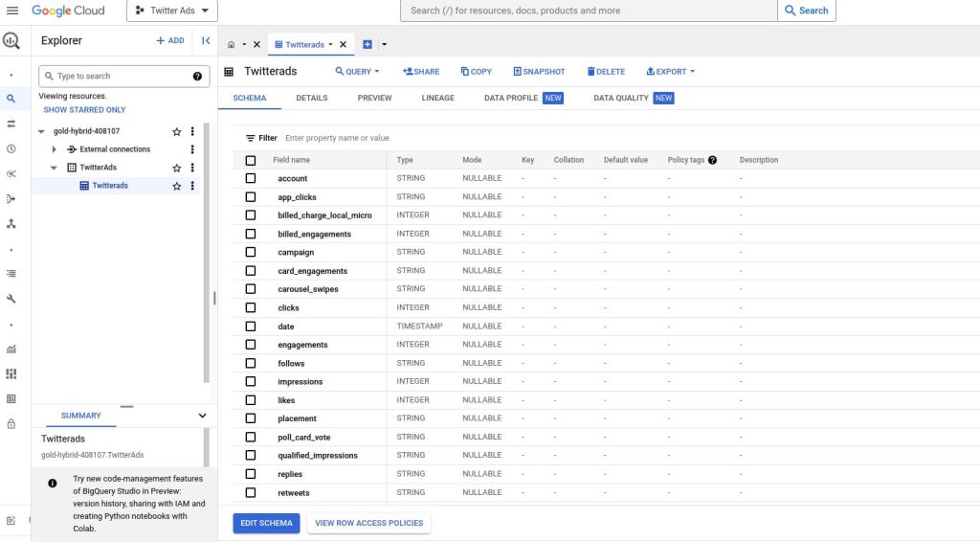
Task: Open Monitoring chart icon in sidebar
Action: tap(11, 349)
